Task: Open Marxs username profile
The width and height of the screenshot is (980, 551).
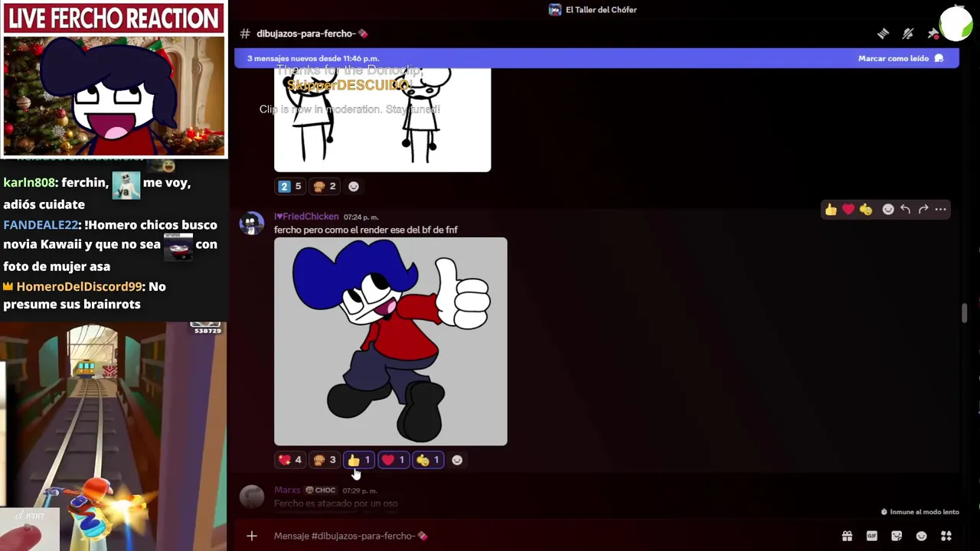Action: 287,490
